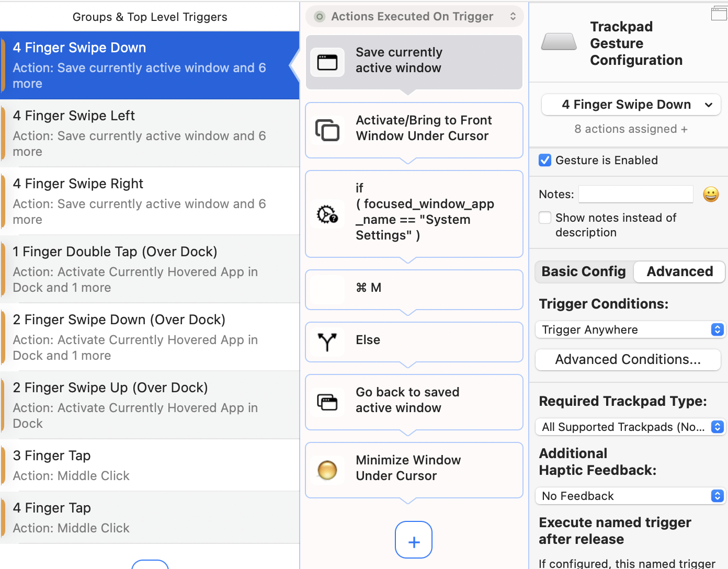The width and height of the screenshot is (728, 569).
Task: Select the 3 Finger Tap trigger
Action: tap(150, 465)
